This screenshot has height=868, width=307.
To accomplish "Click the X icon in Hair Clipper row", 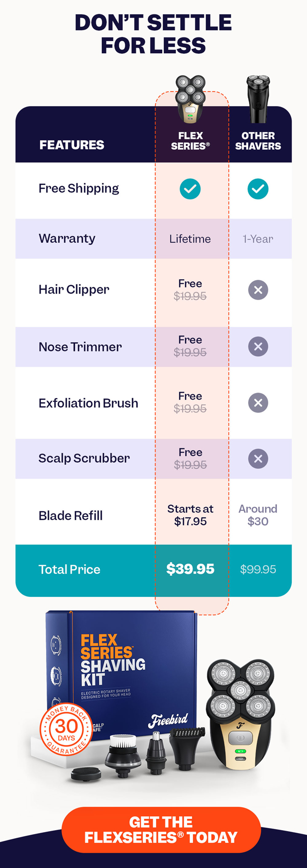I will [258, 290].
